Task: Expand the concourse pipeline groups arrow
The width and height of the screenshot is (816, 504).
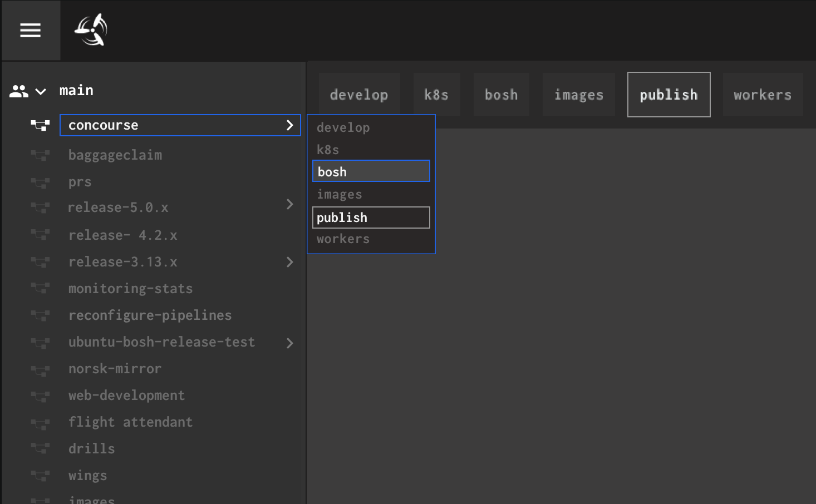Action: pos(289,125)
